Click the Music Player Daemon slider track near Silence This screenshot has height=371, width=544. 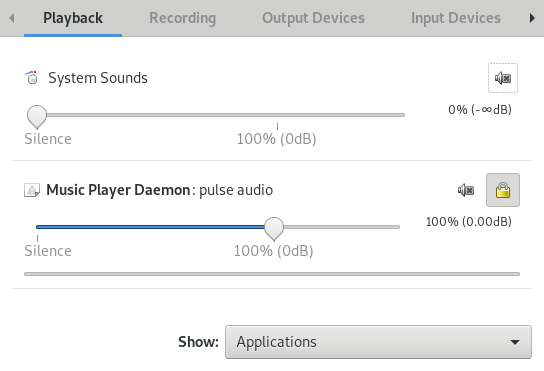click(x=38, y=227)
